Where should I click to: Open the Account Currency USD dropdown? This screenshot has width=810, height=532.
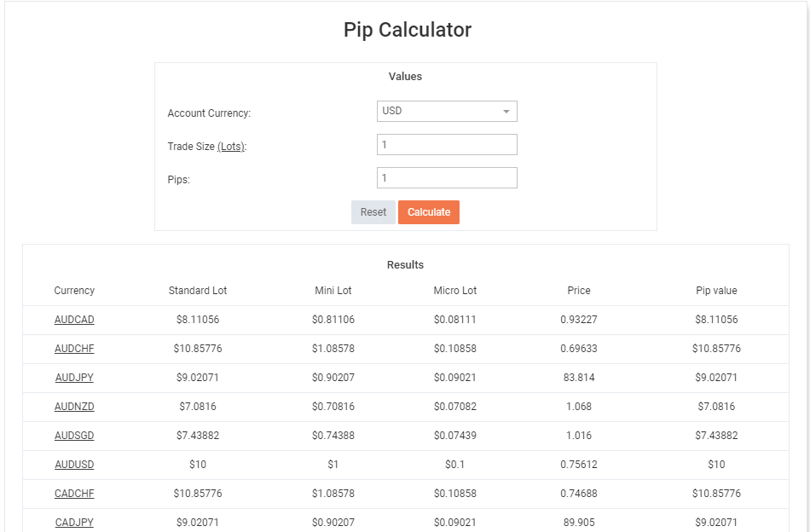point(447,112)
